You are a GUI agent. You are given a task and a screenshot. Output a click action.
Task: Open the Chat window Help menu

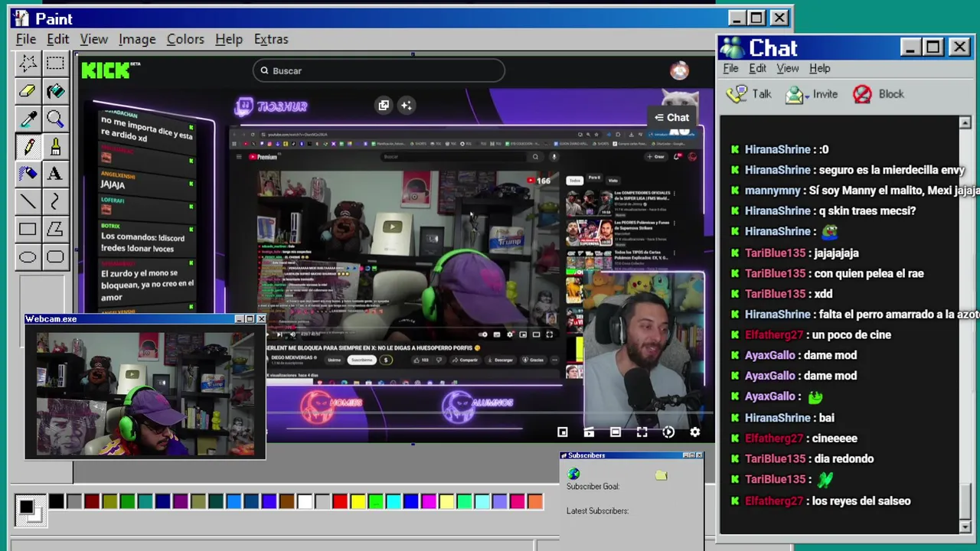click(819, 68)
